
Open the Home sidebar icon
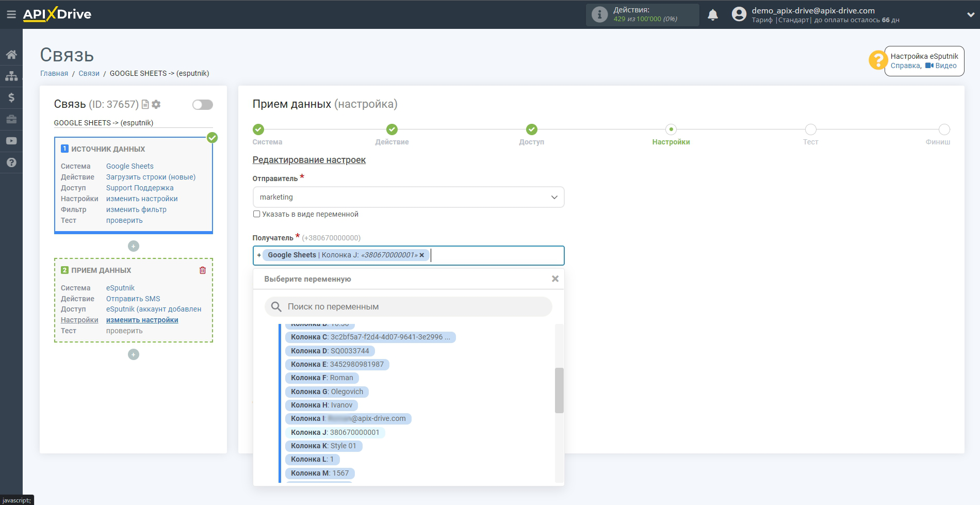[x=11, y=55]
